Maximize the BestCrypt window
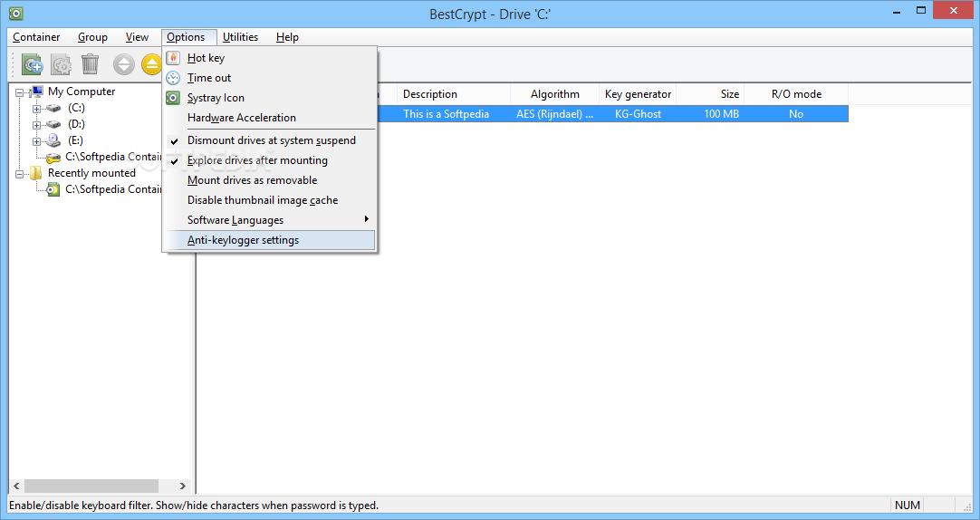 [x=920, y=11]
